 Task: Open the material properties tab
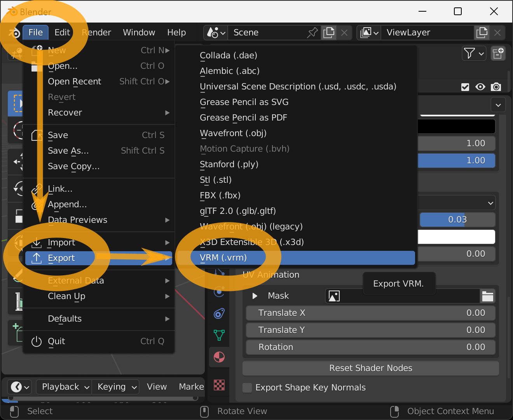tap(219, 357)
